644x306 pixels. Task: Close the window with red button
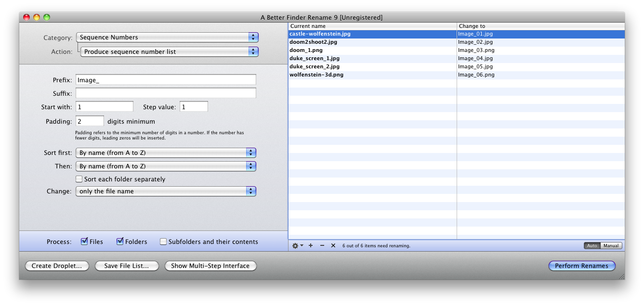pos(26,17)
